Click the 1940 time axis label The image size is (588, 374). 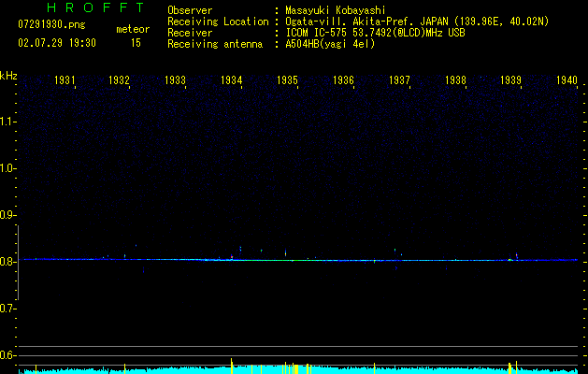click(566, 79)
